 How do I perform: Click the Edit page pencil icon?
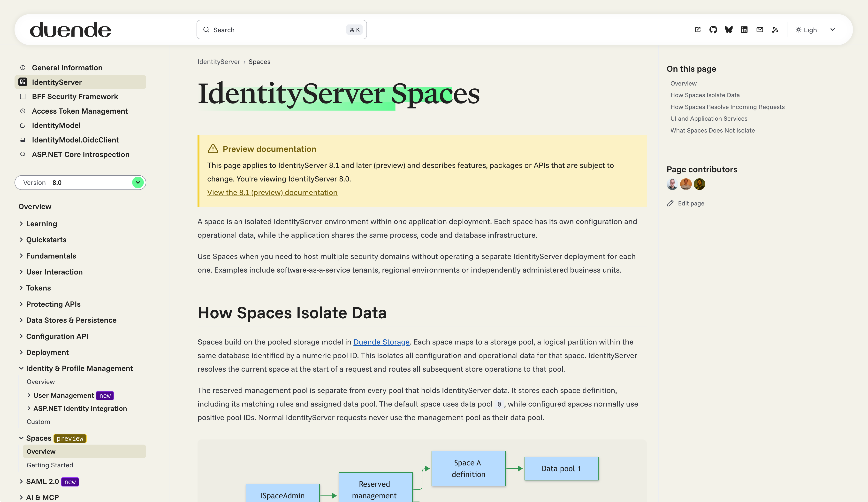pos(670,204)
